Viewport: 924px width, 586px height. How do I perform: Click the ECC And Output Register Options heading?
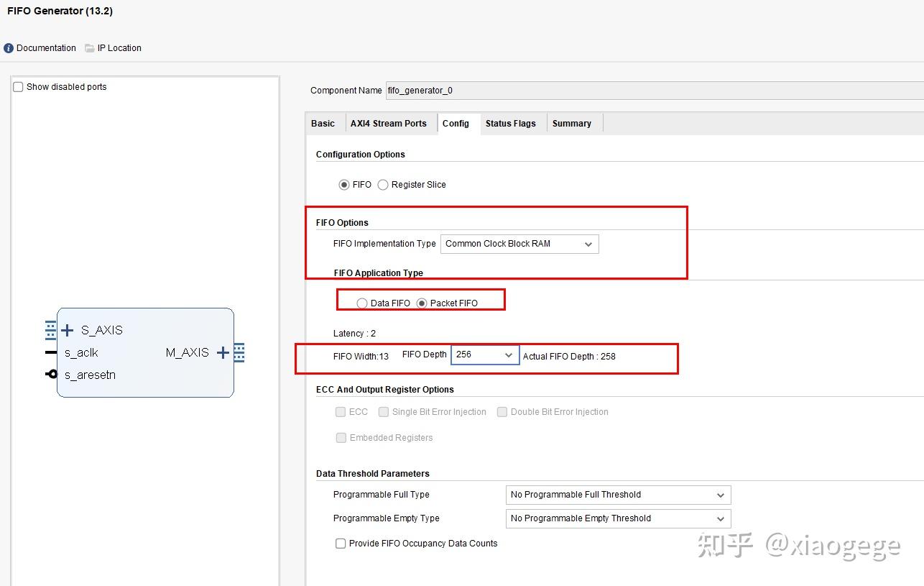[385, 390]
